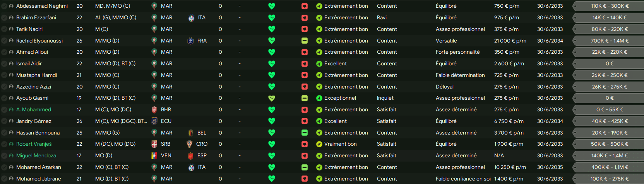Click the Belgium badge beside Hassan Bennouna
The width and height of the screenshot is (644, 184).
pos(190,133)
